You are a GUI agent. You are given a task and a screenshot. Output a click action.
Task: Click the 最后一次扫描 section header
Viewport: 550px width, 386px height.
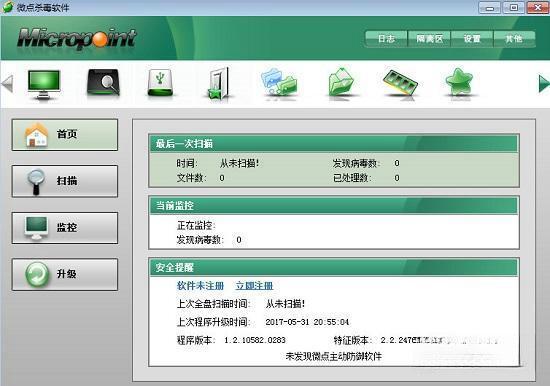pos(334,144)
